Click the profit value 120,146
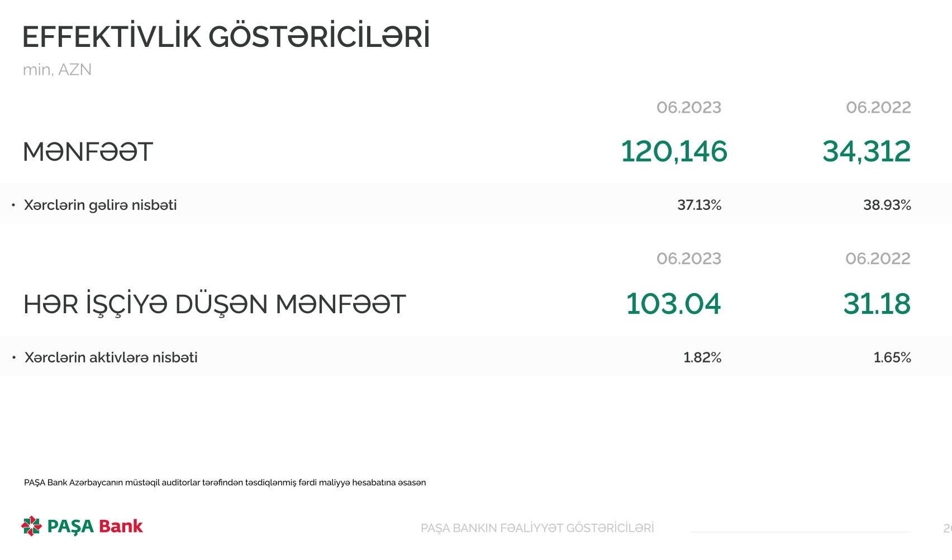The height and width of the screenshot is (560, 952). tap(674, 151)
